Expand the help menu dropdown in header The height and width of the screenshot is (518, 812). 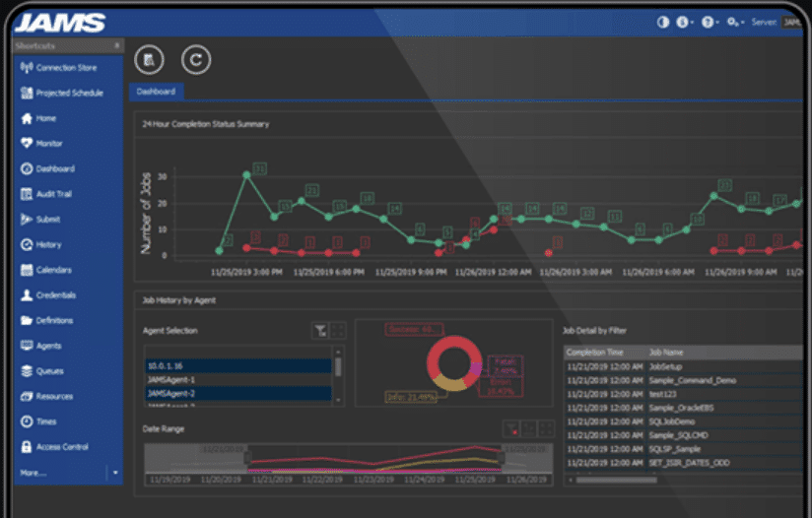tap(709, 22)
